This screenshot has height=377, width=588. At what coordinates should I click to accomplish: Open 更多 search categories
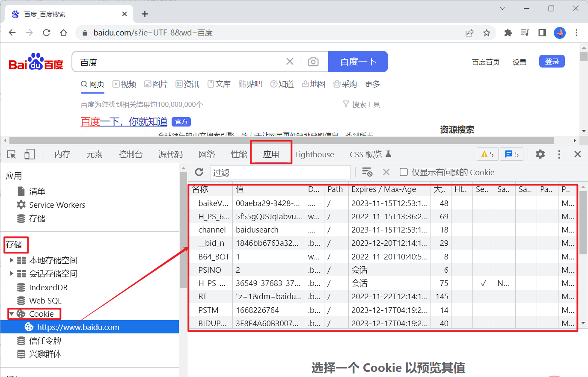click(372, 84)
